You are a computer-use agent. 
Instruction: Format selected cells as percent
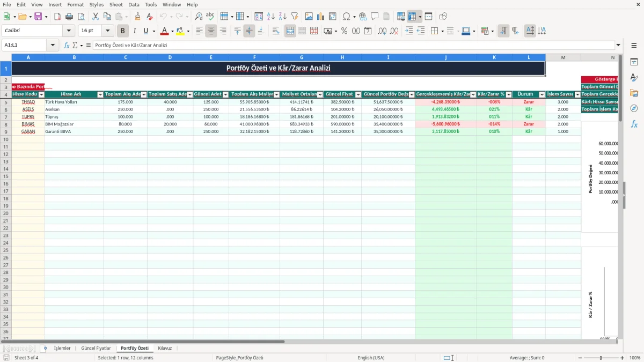[345, 31]
